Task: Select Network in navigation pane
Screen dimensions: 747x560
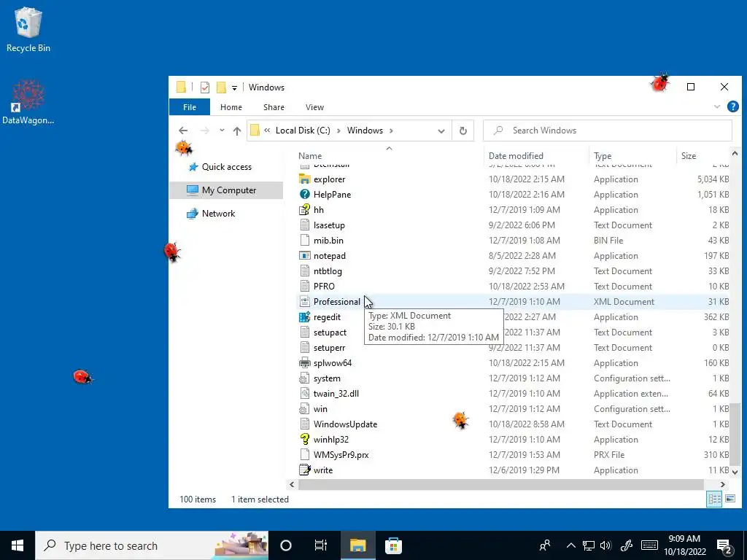Action: pos(218,214)
